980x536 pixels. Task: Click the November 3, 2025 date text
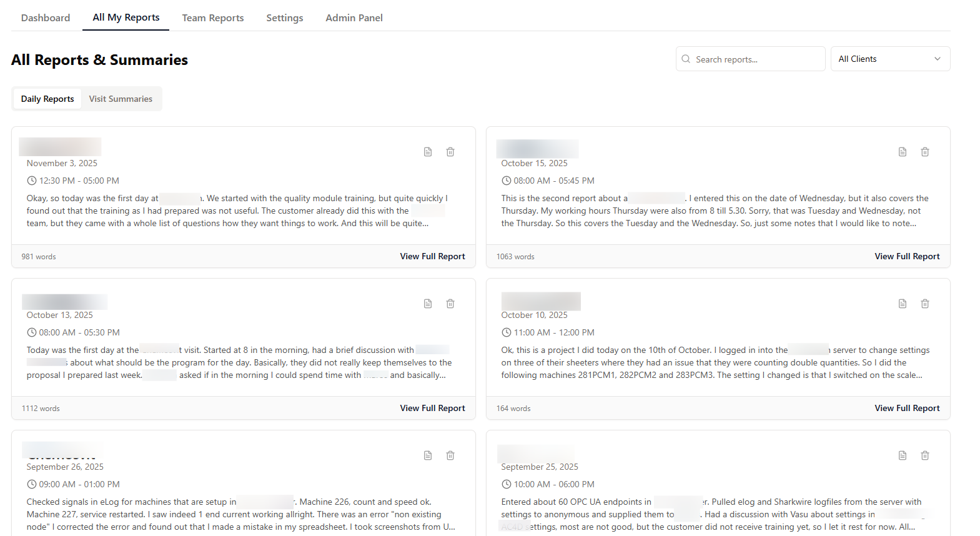pos(62,163)
